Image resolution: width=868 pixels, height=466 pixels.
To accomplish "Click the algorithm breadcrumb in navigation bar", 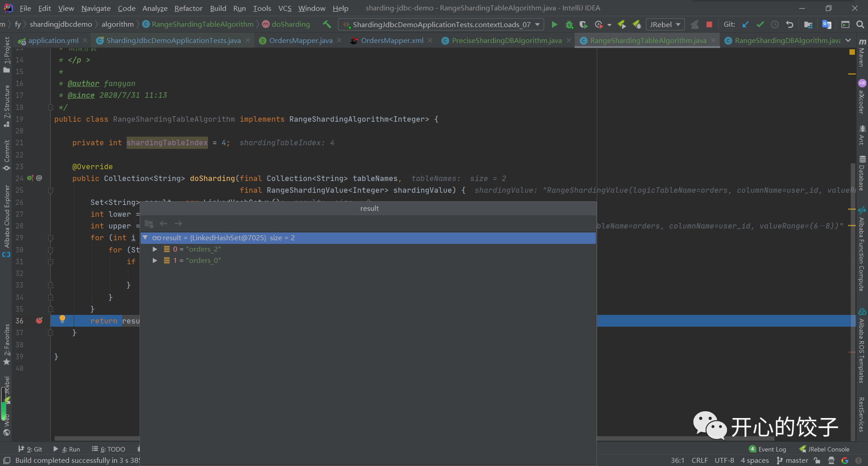I will tap(118, 24).
